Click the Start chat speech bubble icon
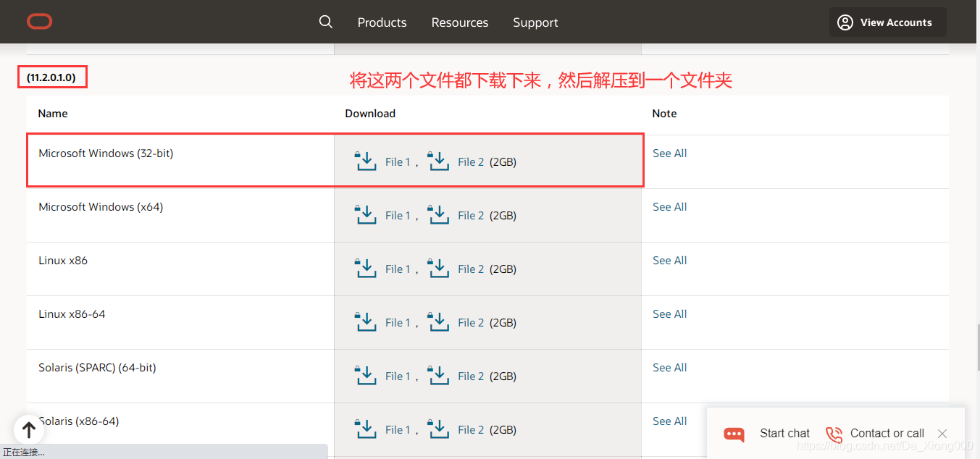 [x=734, y=434]
